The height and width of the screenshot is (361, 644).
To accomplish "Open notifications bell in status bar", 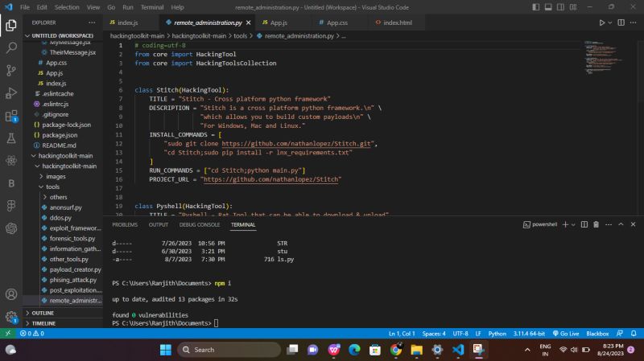I will (x=634, y=334).
